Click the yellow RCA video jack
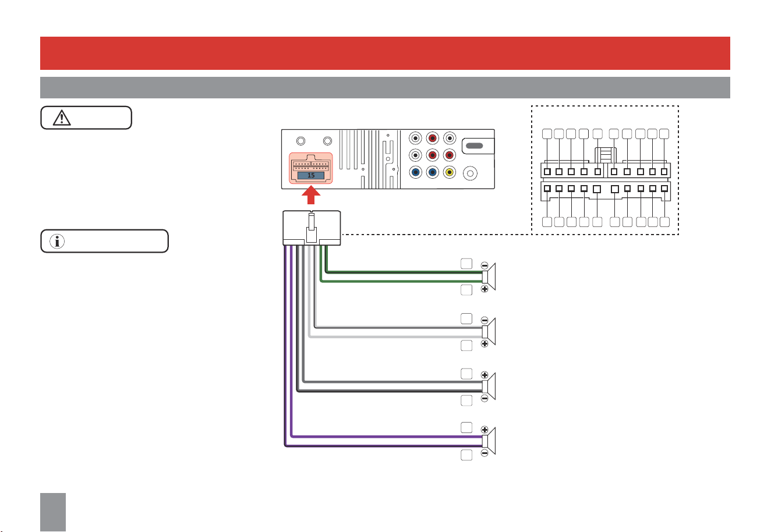This screenshot has width=771, height=532. [x=450, y=172]
